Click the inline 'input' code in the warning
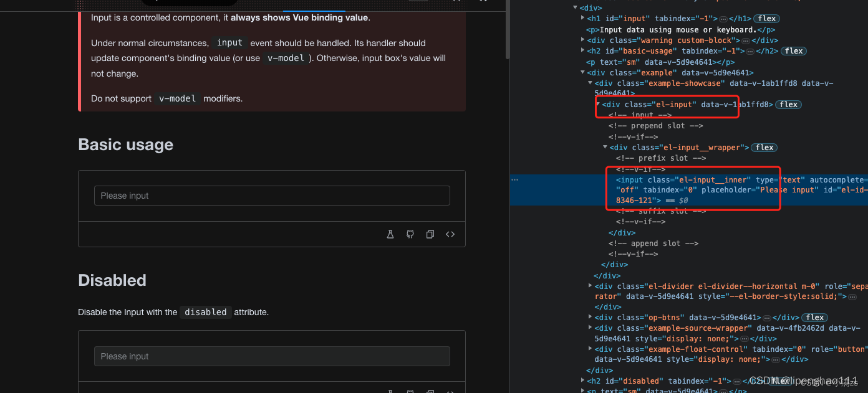The height and width of the screenshot is (393, 868). [229, 43]
